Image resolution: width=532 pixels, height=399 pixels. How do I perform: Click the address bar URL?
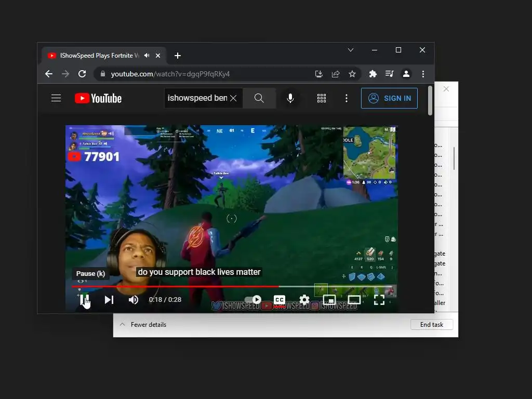(170, 74)
